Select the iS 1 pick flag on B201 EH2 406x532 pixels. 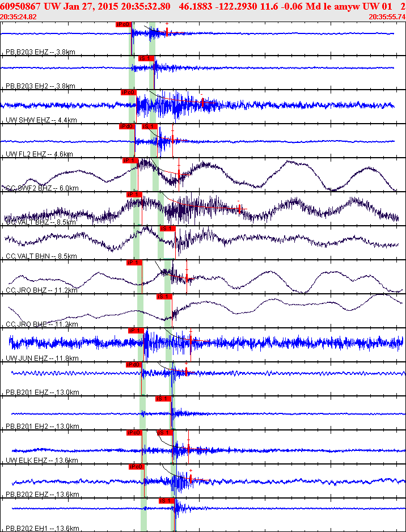point(163,399)
